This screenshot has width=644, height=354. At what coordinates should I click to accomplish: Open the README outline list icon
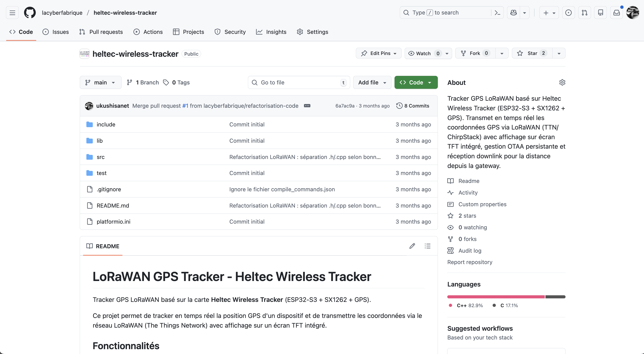pyautogui.click(x=428, y=246)
